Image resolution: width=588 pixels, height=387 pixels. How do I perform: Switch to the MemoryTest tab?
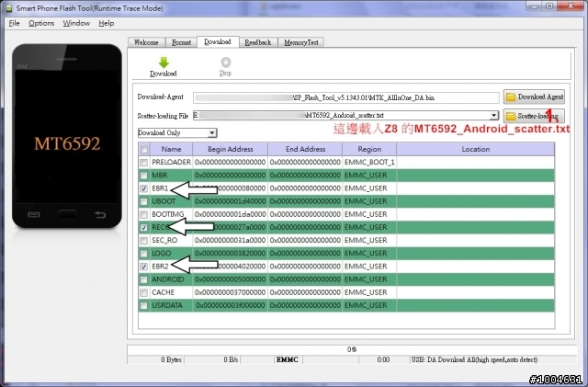click(x=301, y=42)
